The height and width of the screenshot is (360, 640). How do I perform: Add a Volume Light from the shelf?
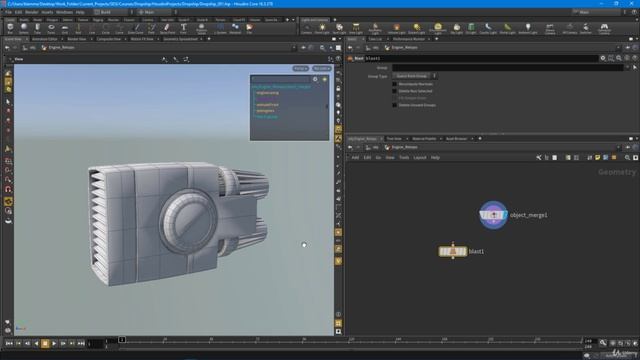pyautogui.click(x=396, y=29)
